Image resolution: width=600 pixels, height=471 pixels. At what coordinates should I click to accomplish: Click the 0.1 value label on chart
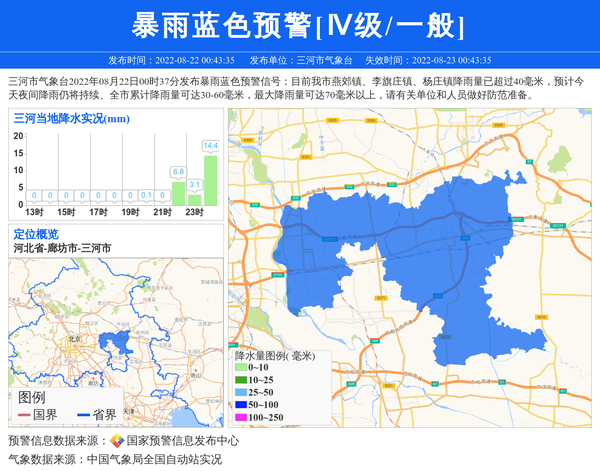pos(146,195)
